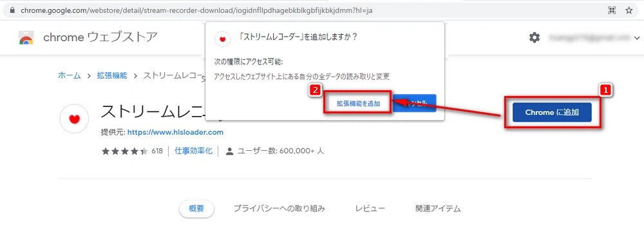This screenshot has width=644, height=232.
Task: Click the Chrome Web Store logo
Action: [x=26, y=38]
